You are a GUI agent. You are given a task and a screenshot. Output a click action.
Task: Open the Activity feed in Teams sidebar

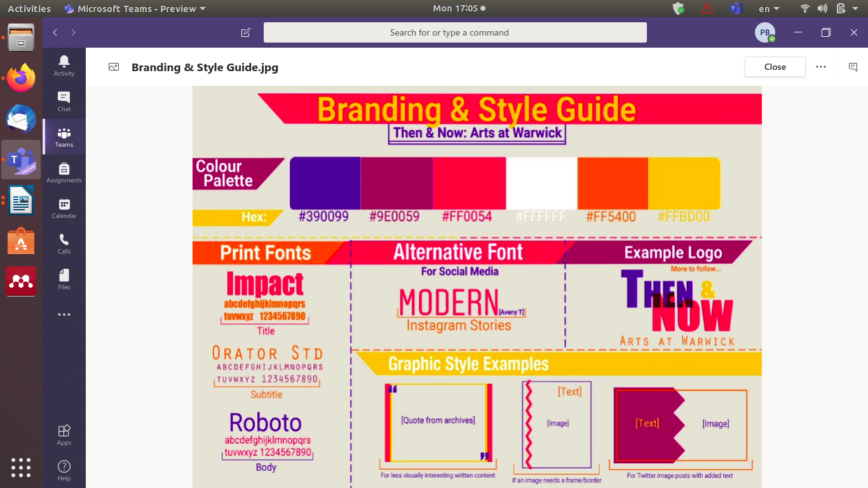point(64,65)
